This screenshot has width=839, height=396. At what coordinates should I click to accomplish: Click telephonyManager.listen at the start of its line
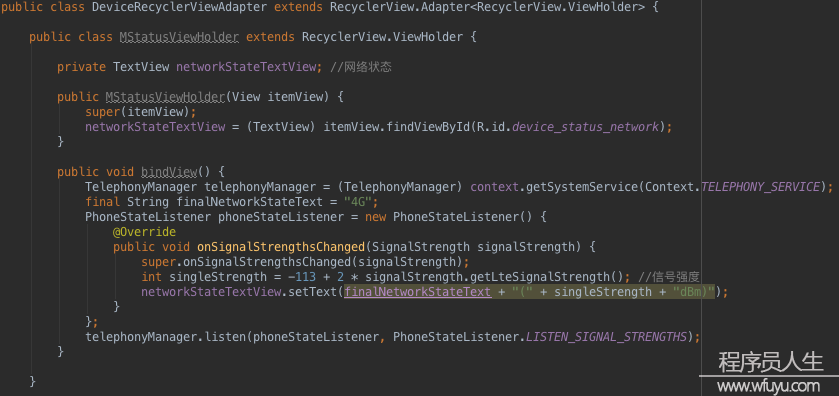click(165, 337)
